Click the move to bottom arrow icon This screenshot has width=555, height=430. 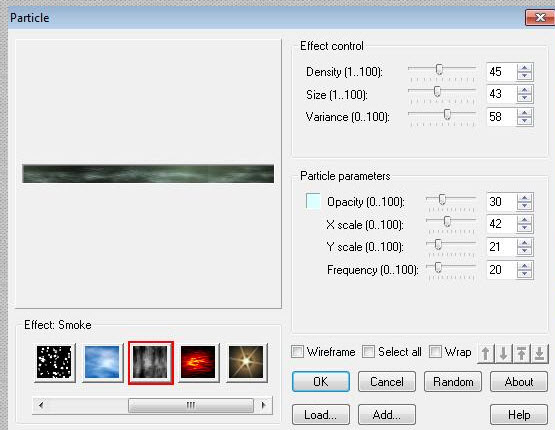tap(539, 353)
